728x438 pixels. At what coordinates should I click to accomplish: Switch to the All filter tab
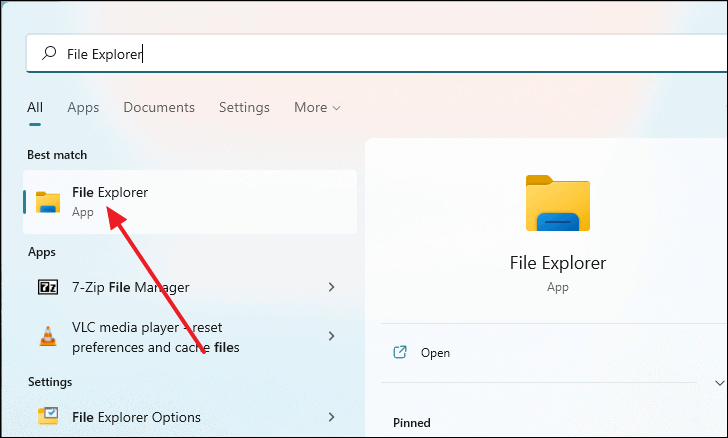[35, 107]
